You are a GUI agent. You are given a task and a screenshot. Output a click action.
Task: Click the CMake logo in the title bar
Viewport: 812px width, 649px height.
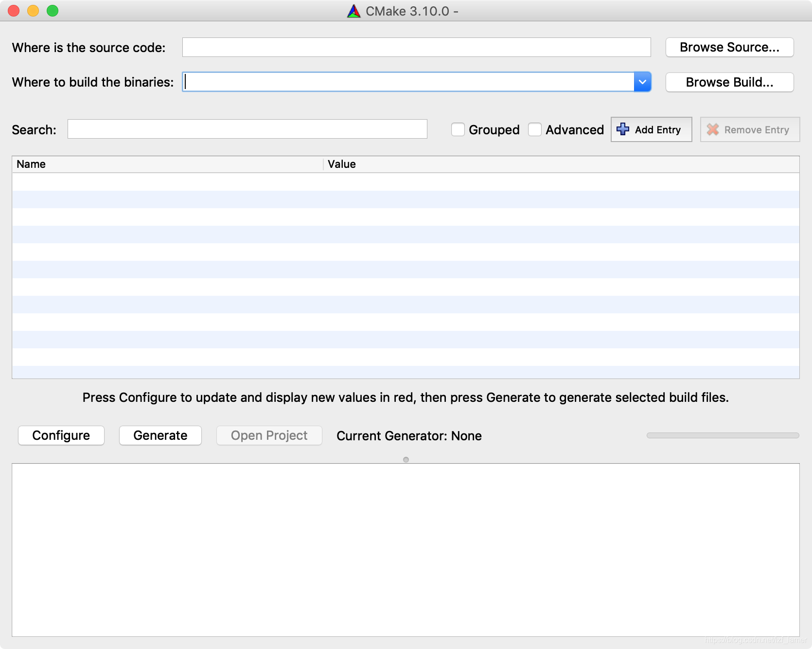tap(354, 11)
